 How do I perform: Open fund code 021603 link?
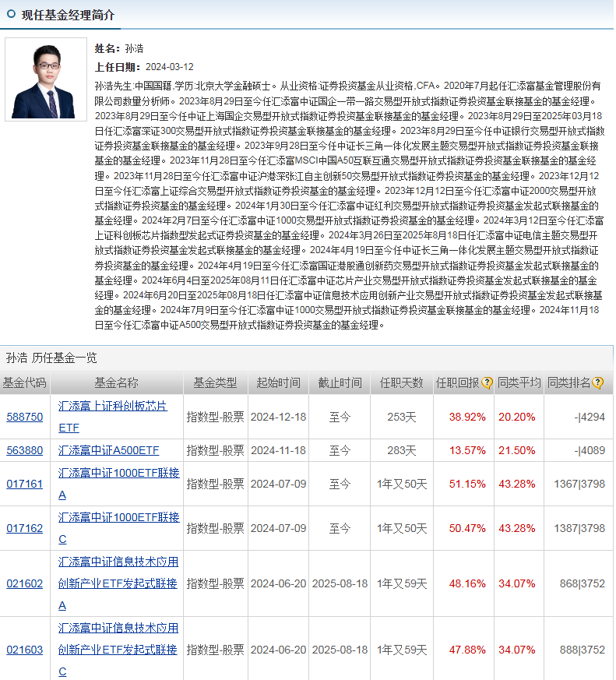tap(25, 650)
